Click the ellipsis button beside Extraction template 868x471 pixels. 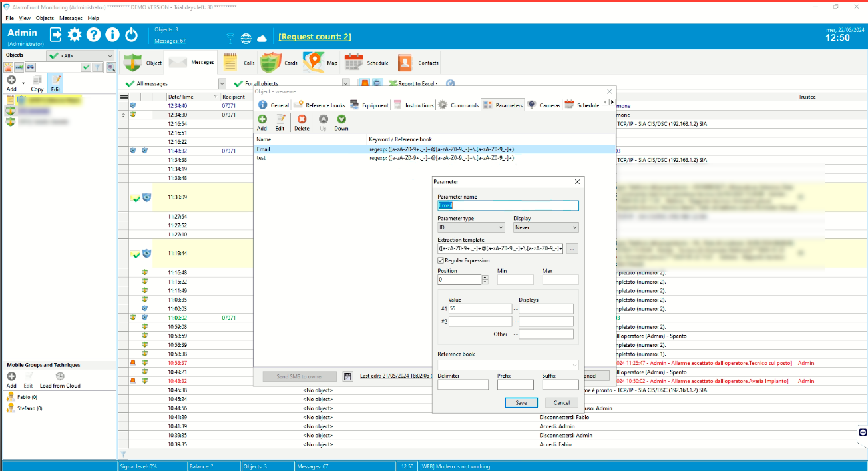click(572, 248)
